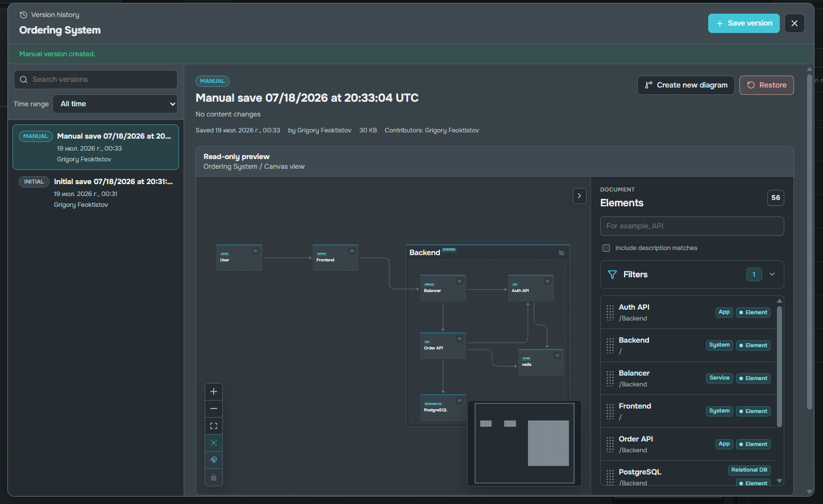This screenshot has height=504, width=823.
Task: Click drag handle of PostgreSQL element
Action: [610, 477]
